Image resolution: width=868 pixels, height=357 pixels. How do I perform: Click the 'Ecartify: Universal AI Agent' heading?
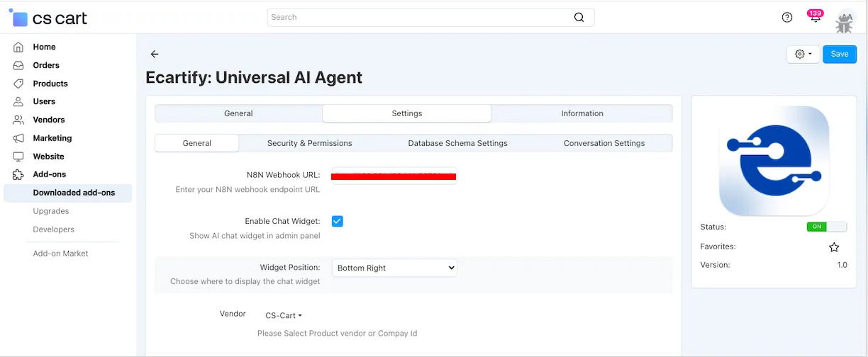click(x=254, y=77)
